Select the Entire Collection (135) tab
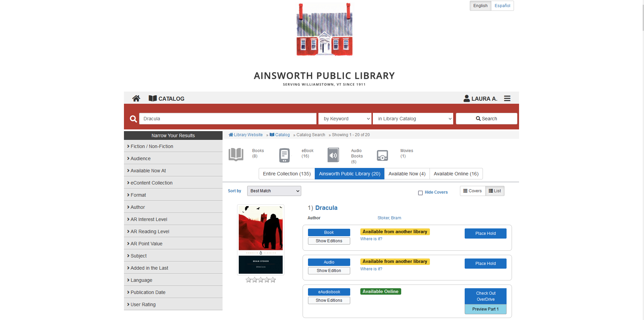Screen dimensions: 644x320 287,174
